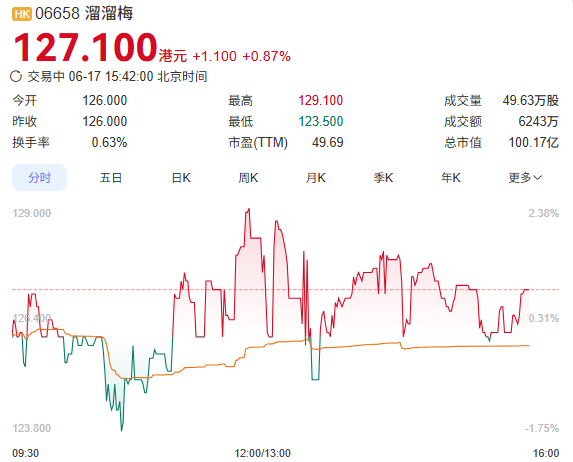Click the timestamp 06-17 15:42:00 北京时间
This screenshot has height=462, width=573.
(138, 76)
